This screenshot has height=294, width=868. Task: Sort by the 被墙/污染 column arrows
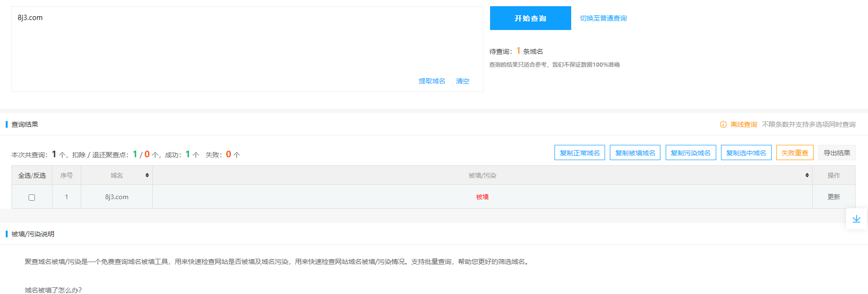coord(807,175)
